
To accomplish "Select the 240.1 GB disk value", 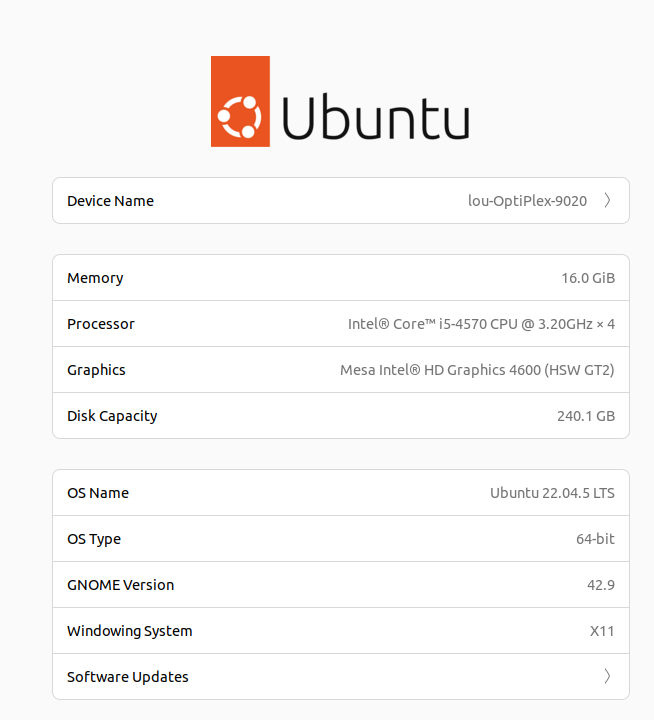I will pos(585,416).
